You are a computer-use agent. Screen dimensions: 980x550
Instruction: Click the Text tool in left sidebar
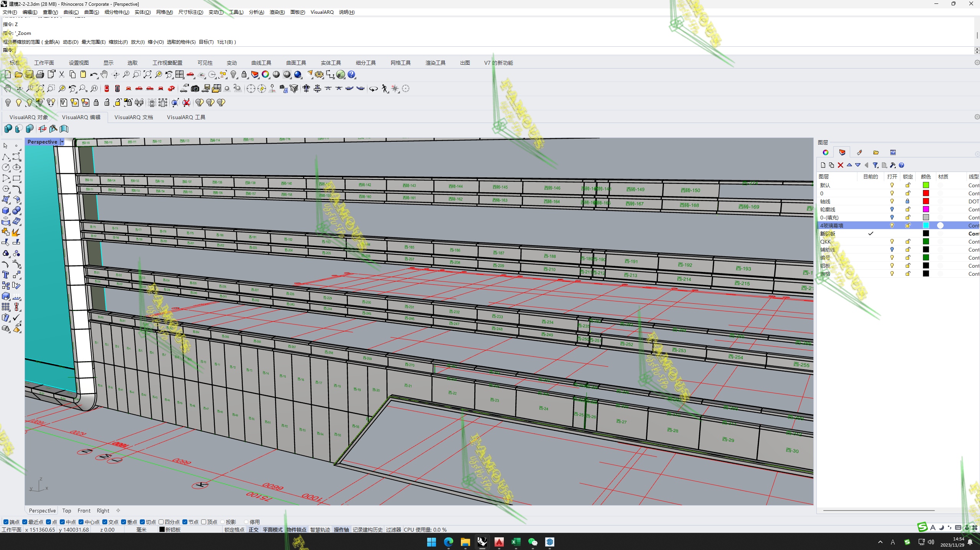(x=6, y=275)
